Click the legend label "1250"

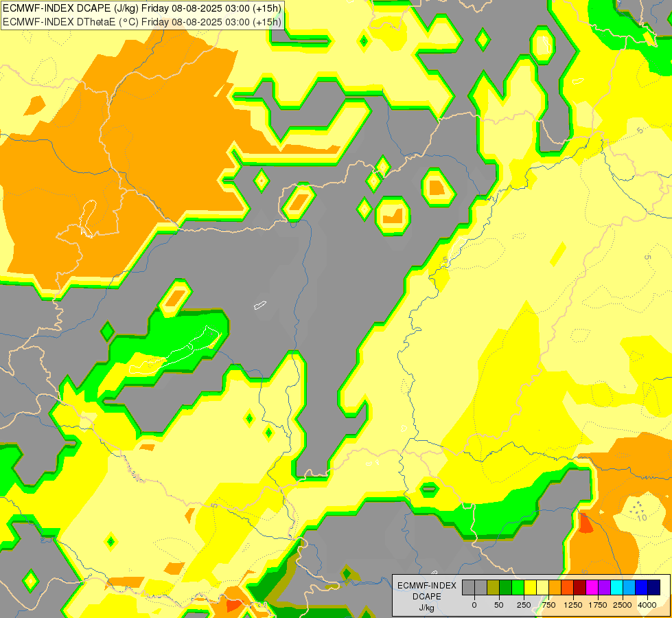click(573, 605)
